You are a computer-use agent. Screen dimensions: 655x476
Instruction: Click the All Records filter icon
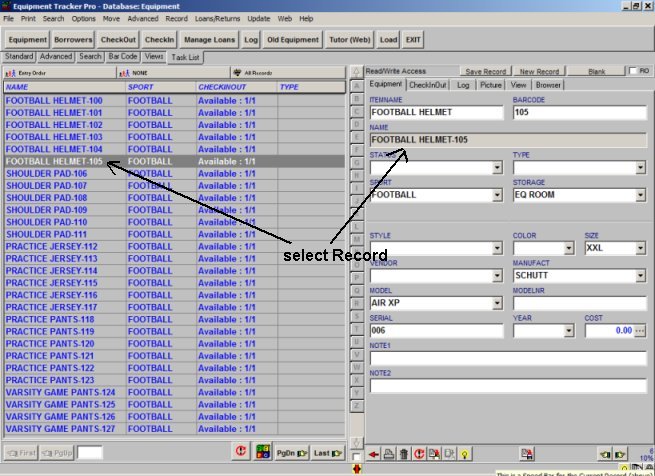[236, 73]
